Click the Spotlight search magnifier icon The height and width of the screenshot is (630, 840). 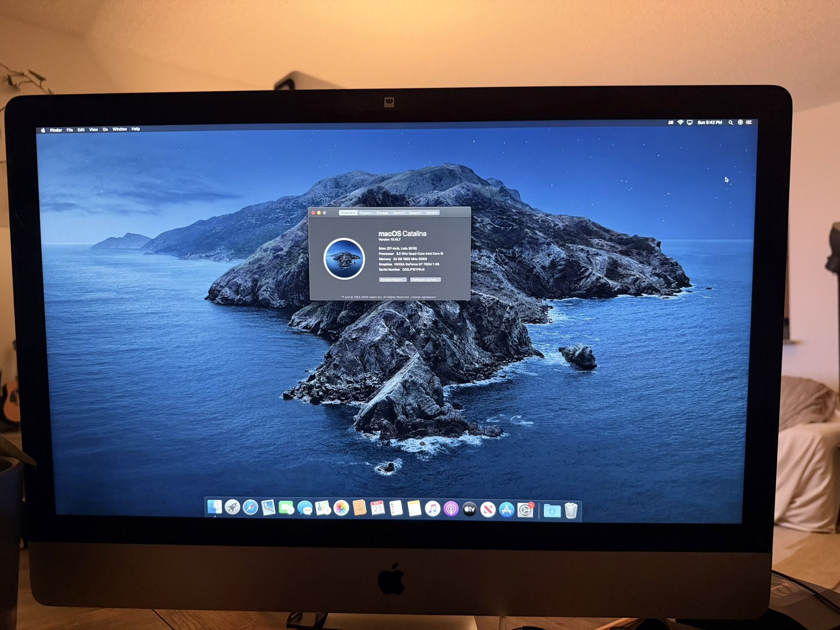pyautogui.click(x=730, y=123)
